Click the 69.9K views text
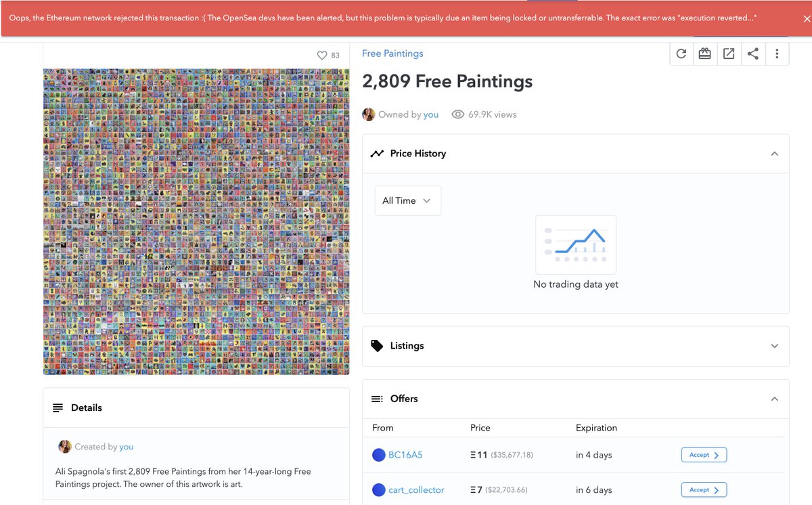This screenshot has height=505, width=812. (493, 114)
